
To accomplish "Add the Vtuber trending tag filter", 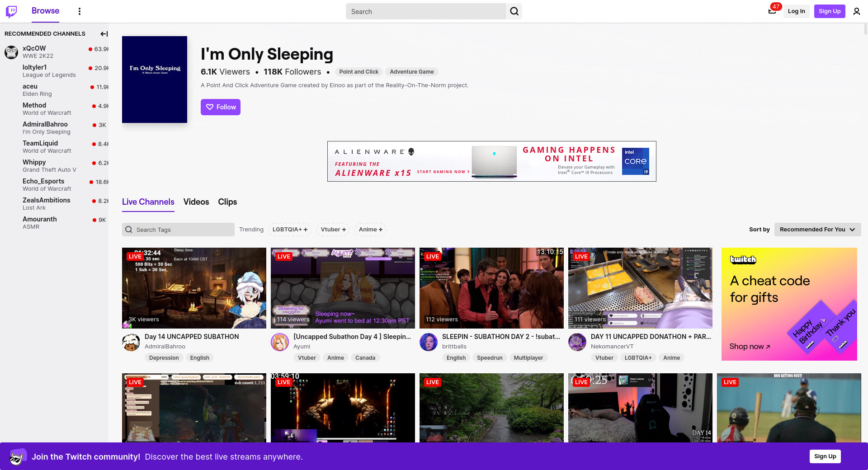I will click(333, 230).
